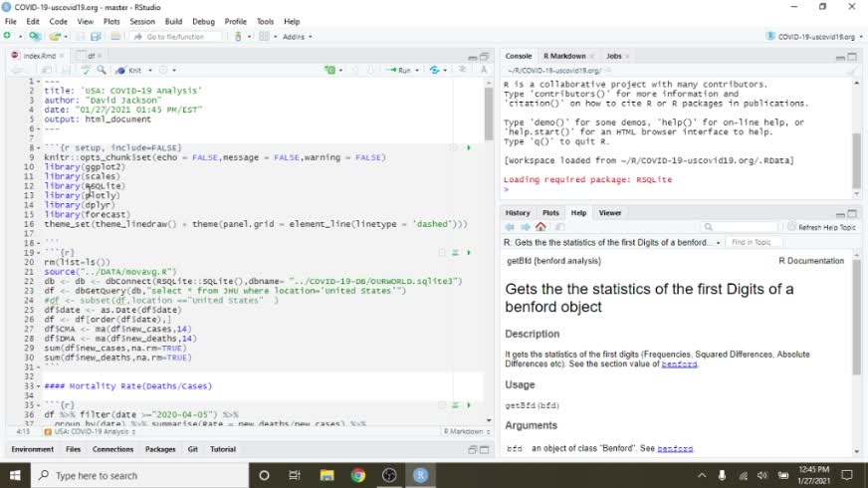
Task: Expand the Run options dropdown arrow
Action: tap(417, 71)
